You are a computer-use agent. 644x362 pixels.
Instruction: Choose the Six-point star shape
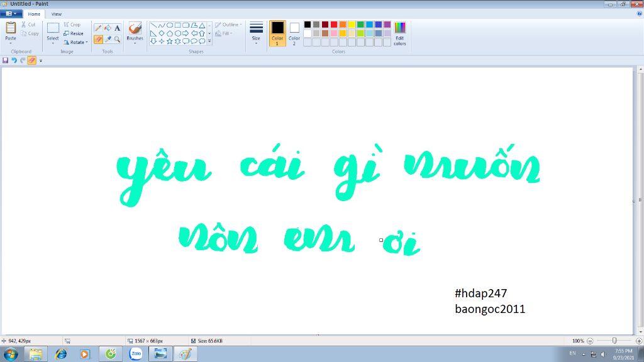pos(177,41)
